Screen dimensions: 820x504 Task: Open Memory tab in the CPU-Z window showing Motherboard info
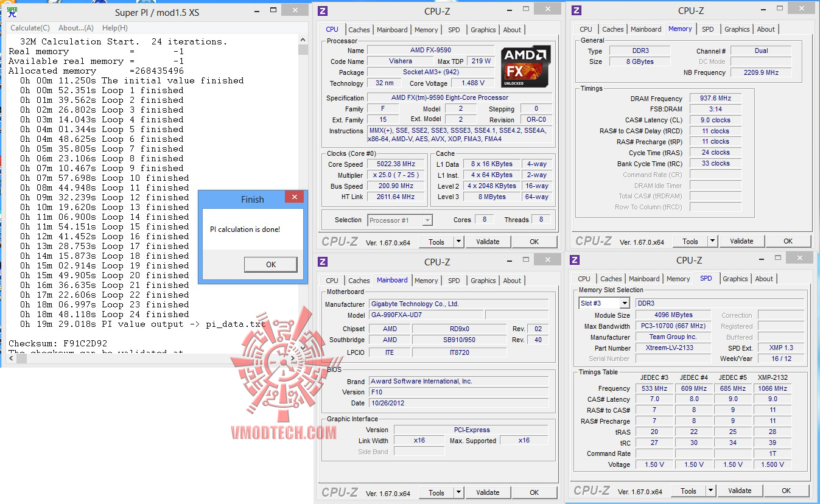426,281
